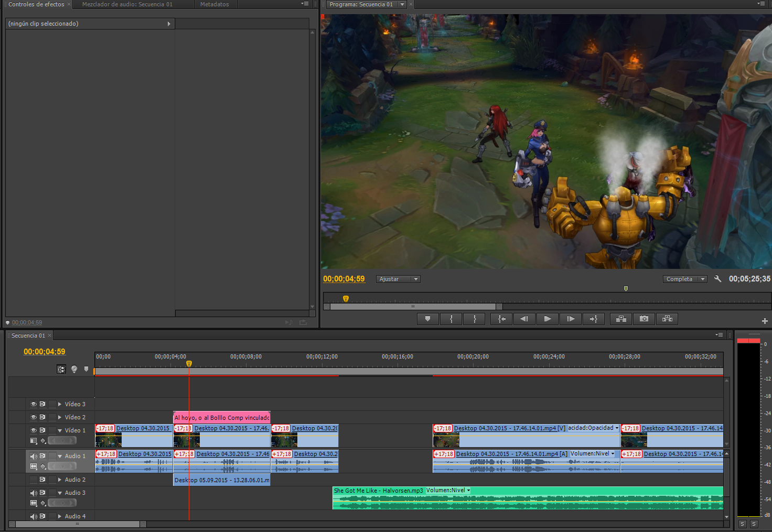Solo the left audio meter channel
The image size is (772, 532).
tap(742, 524)
